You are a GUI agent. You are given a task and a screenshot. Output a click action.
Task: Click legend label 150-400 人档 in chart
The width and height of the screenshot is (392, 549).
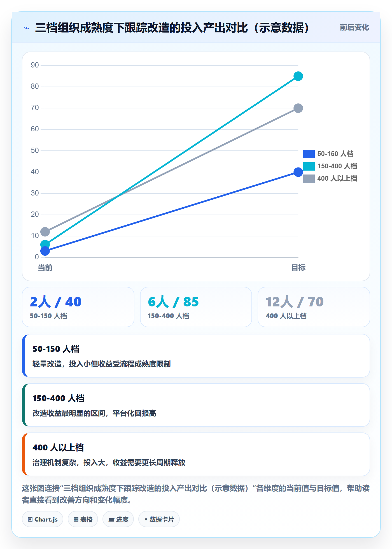[337, 166]
